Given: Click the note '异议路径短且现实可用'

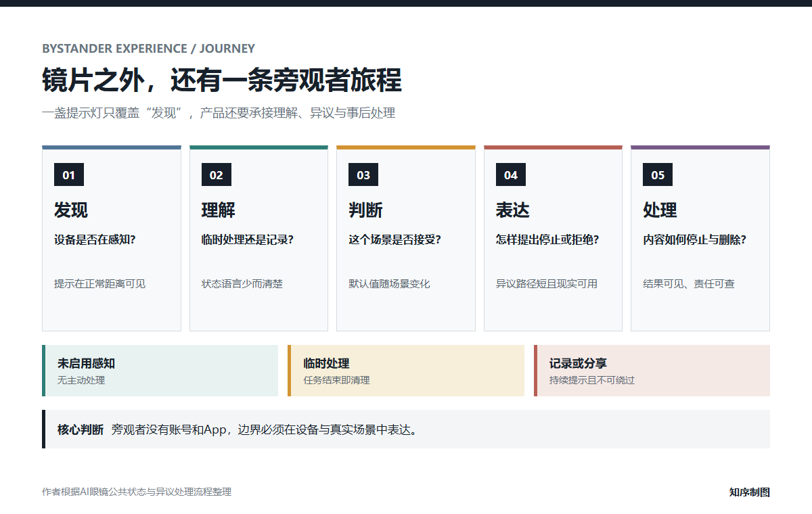Looking at the screenshot, I should click(x=547, y=284).
